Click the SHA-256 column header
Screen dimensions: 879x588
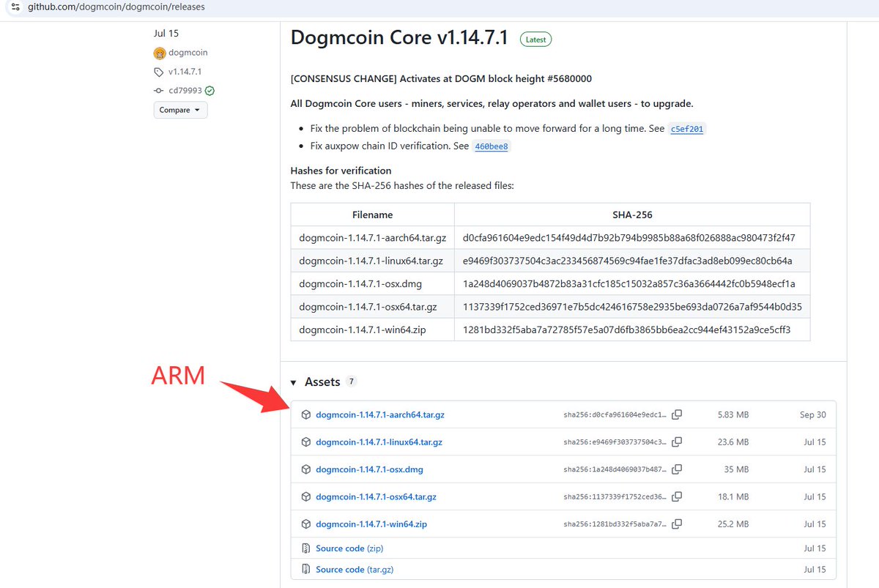pyautogui.click(x=632, y=215)
